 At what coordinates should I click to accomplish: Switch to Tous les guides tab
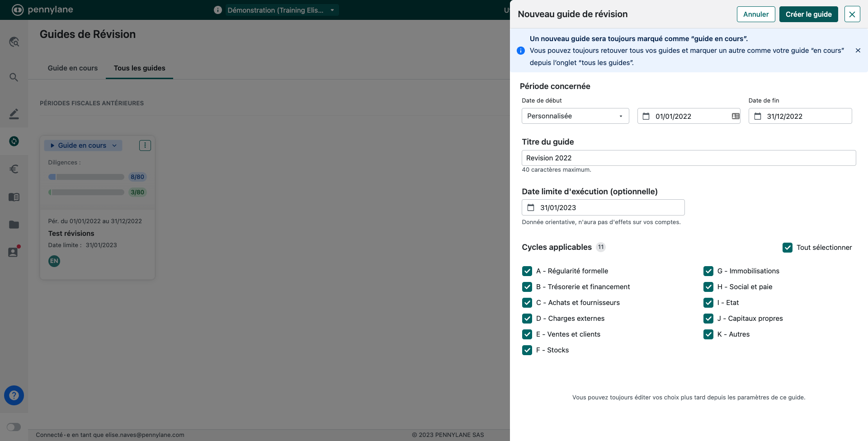[x=140, y=68]
